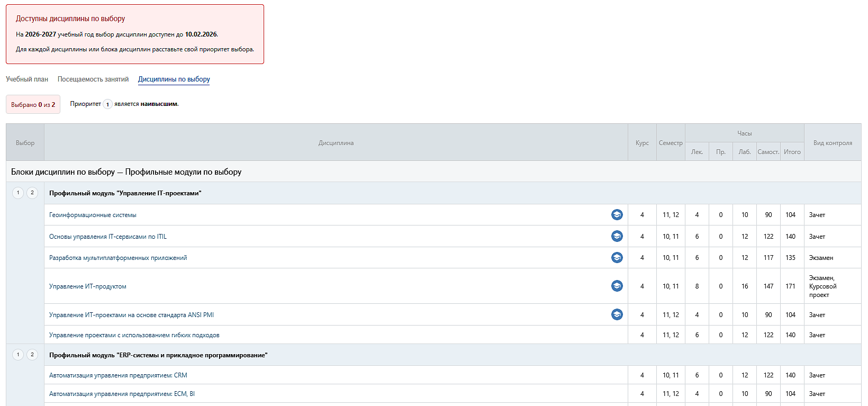Image resolution: width=868 pixels, height=406 pixels.
Task: Open Управление ИТ-продуктом discipline link
Action: pyautogui.click(x=88, y=286)
